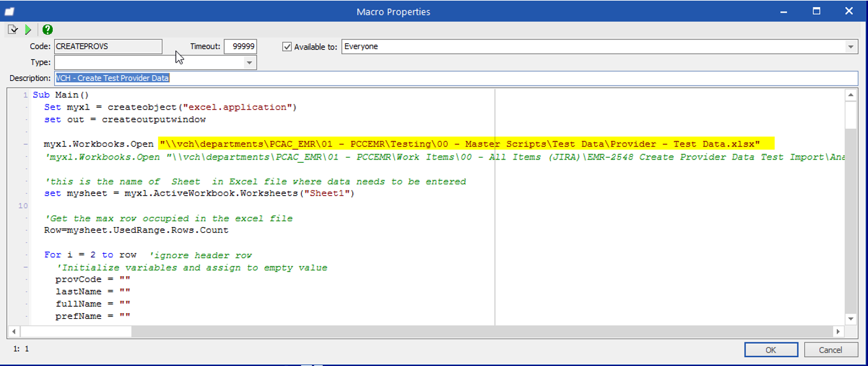868x366 pixels.
Task: Click the 'Row=mysheet.UsedRange.Rows.Count' line
Action: 136,230
